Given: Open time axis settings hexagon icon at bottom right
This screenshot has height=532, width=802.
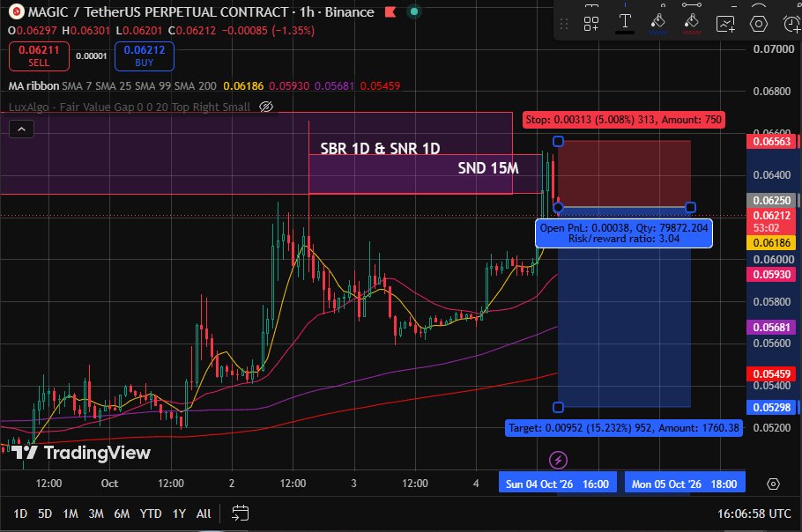Looking at the screenshot, I should [x=774, y=484].
